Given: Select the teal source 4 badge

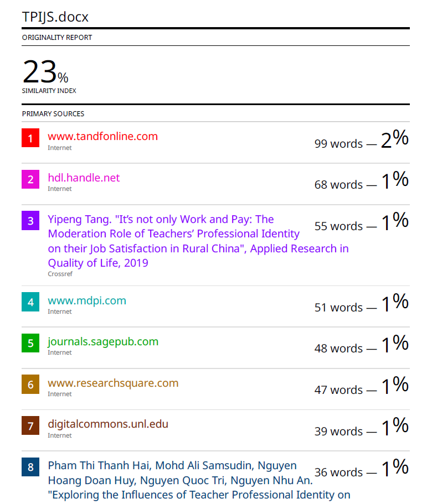Looking at the screenshot, I should click(30, 302).
